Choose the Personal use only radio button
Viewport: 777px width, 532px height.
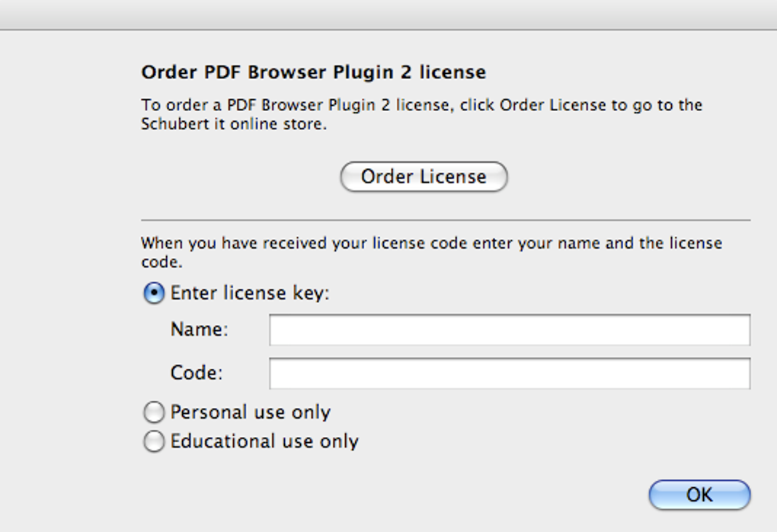[154, 413]
